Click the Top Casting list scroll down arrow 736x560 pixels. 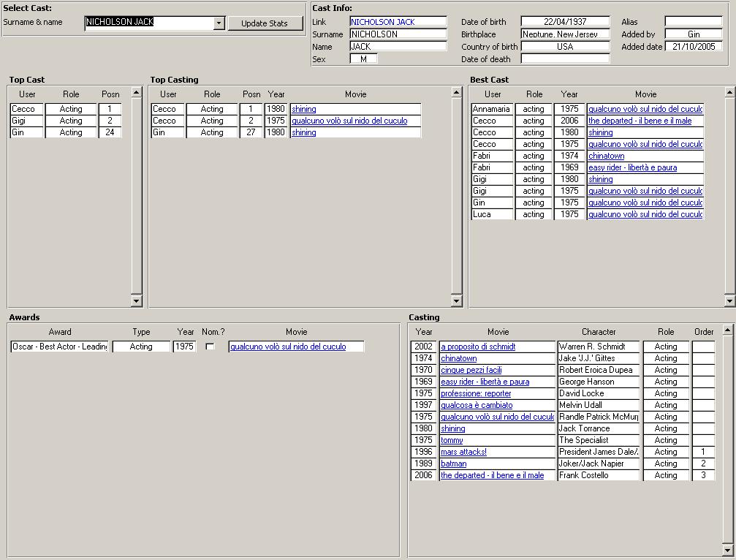[457, 301]
